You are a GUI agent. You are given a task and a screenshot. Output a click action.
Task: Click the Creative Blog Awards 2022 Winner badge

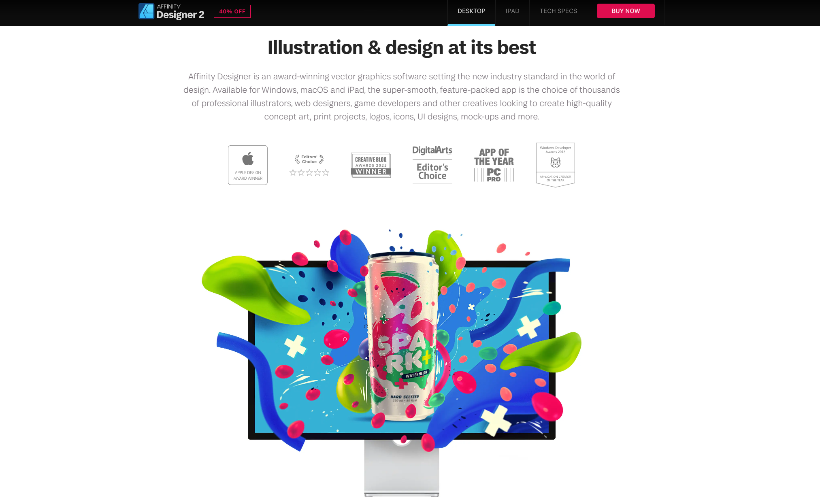click(x=370, y=164)
